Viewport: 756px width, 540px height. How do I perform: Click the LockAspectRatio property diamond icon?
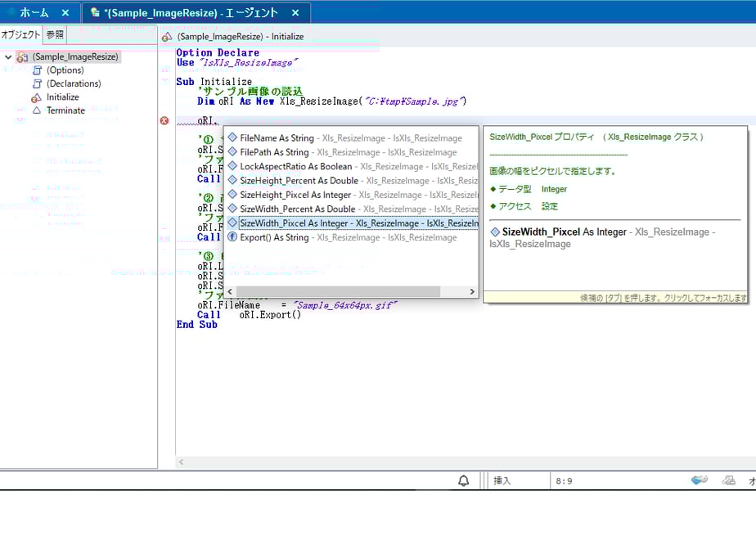tap(232, 166)
